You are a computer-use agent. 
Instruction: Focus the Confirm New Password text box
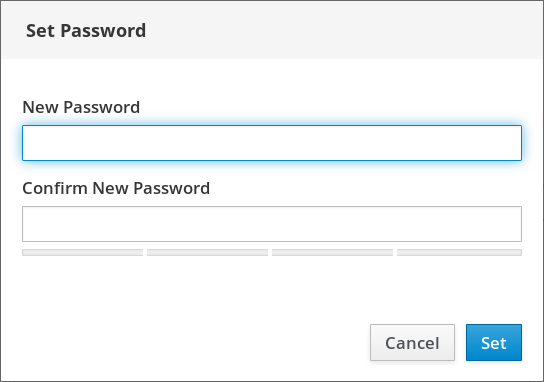click(272, 224)
